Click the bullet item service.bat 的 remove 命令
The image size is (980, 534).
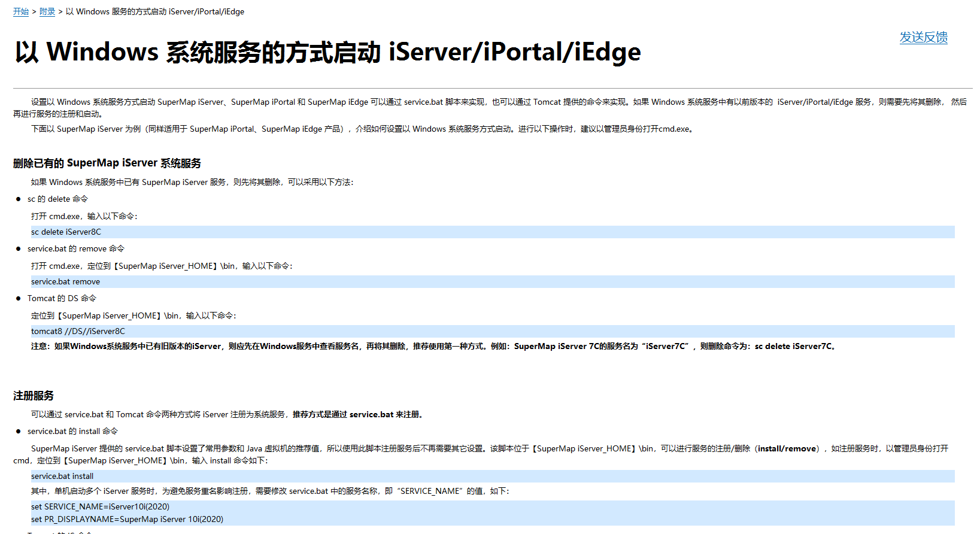tap(76, 248)
